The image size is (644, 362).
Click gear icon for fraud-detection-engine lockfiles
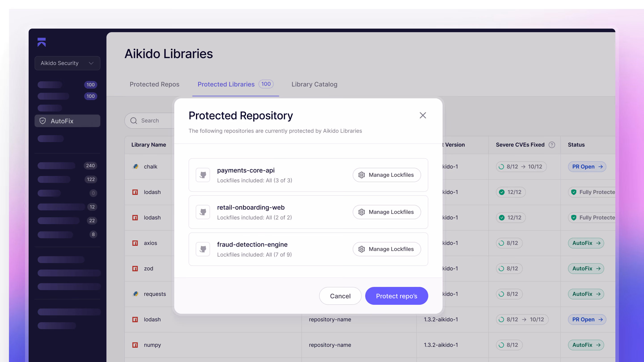(362, 249)
